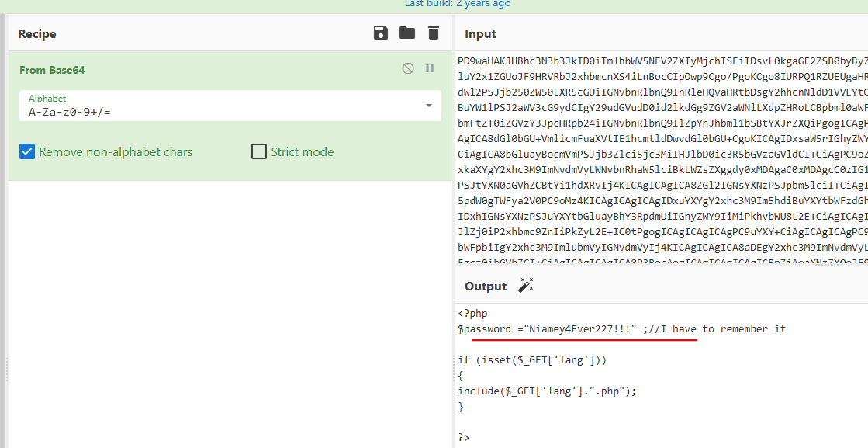
Task: Click the <?php line in output
Action: tap(472, 314)
